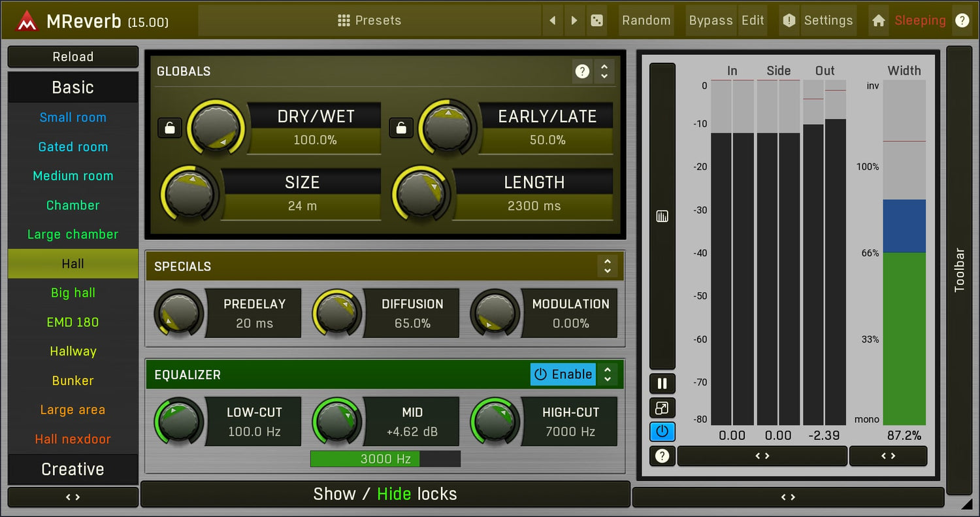Toggle the Dry/Wet lock

pyautogui.click(x=170, y=128)
